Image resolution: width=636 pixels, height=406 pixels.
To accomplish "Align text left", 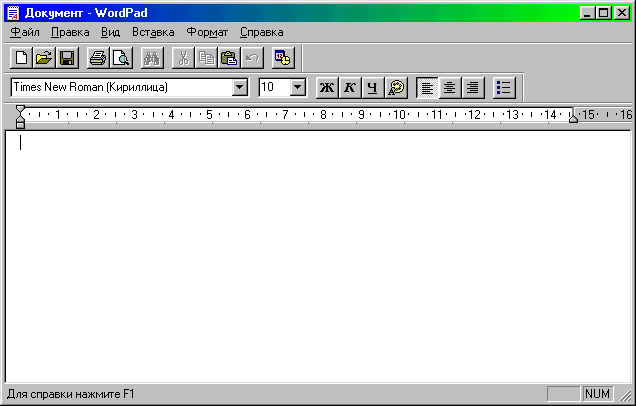I will (x=427, y=87).
